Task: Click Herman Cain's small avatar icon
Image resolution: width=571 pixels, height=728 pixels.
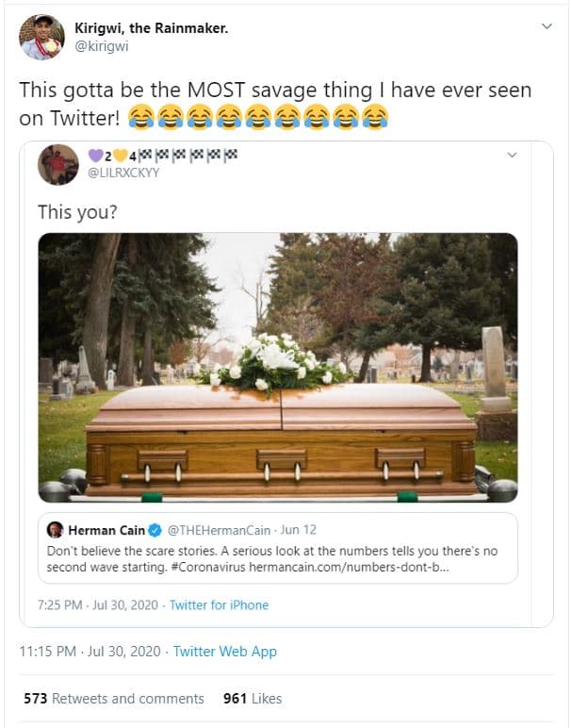Action: (x=55, y=530)
